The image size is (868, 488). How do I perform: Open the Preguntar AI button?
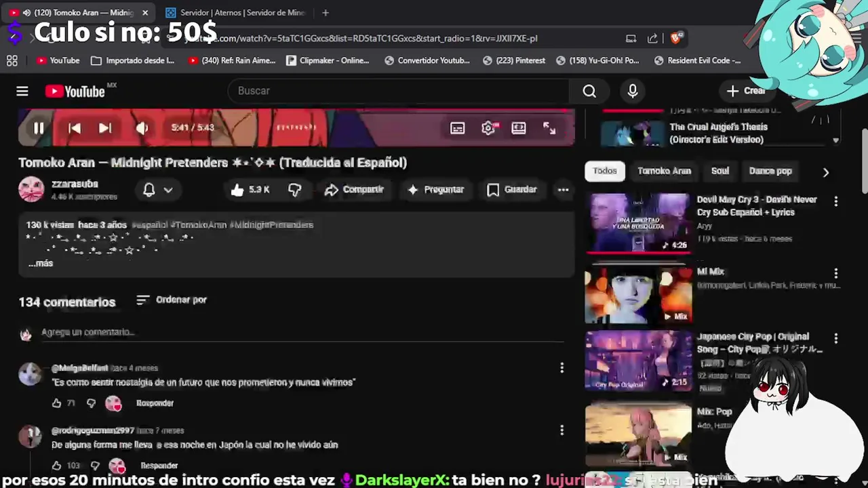tap(435, 190)
